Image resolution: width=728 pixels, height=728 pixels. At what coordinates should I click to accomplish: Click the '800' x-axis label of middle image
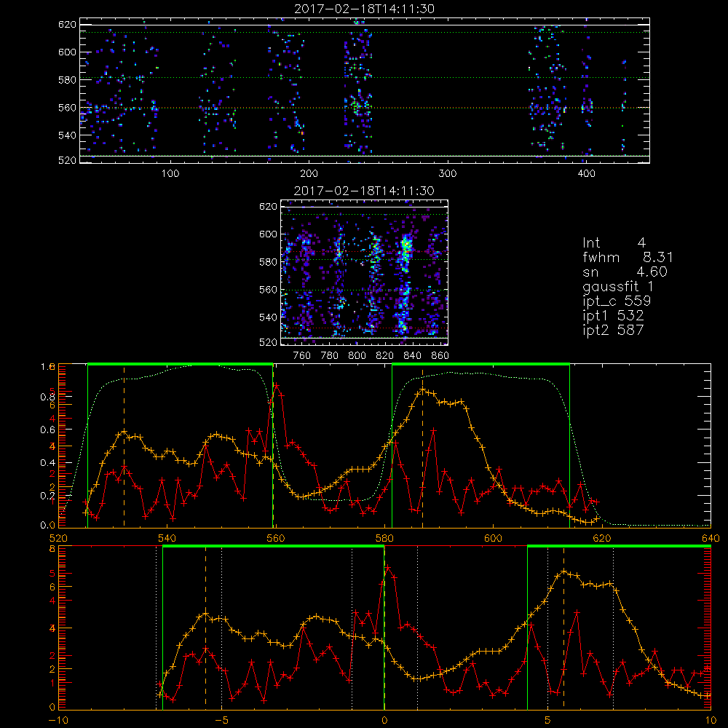pyautogui.click(x=357, y=356)
